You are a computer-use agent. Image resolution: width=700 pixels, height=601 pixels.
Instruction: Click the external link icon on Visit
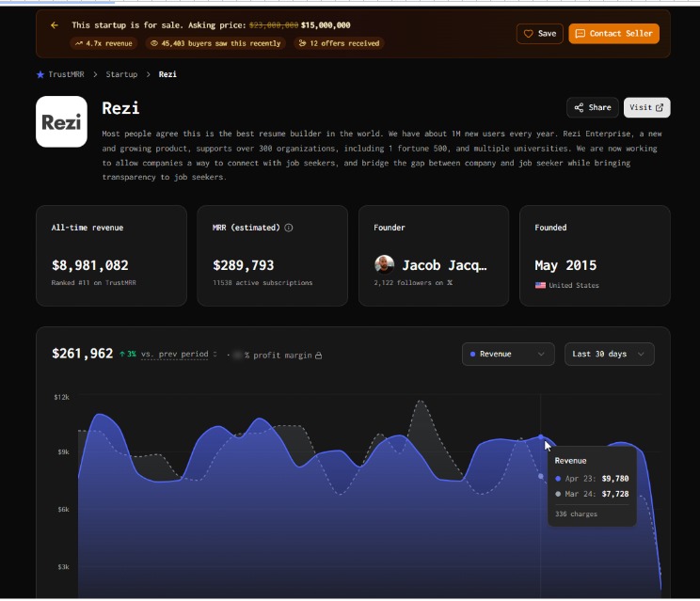point(660,107)
